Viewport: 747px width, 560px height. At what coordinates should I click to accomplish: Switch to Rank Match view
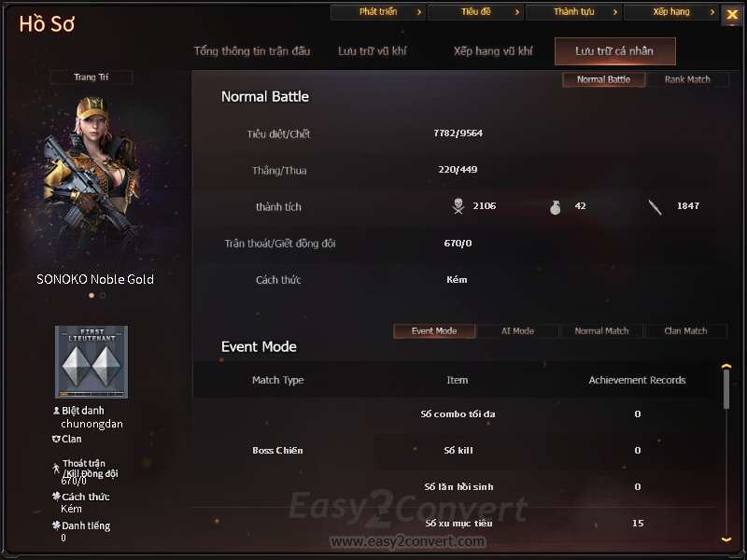687,79
